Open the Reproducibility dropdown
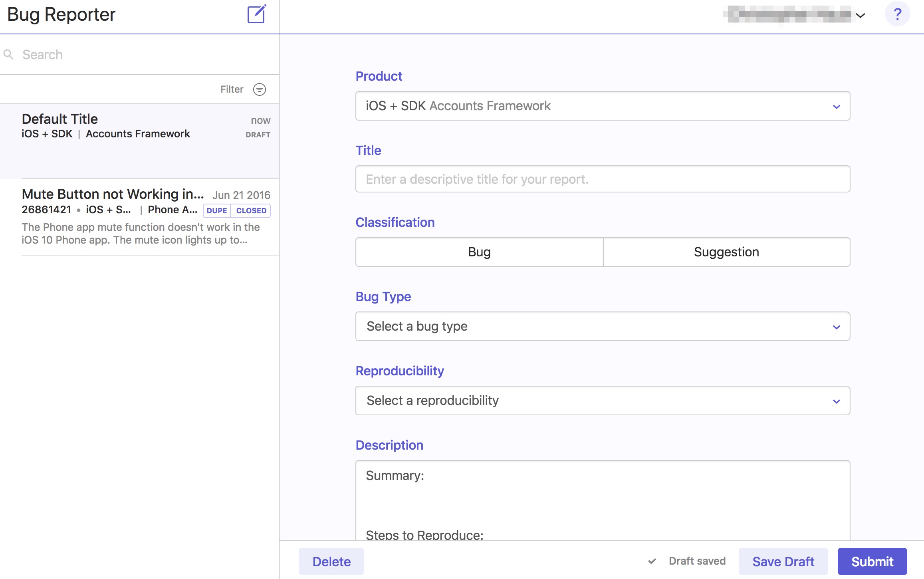 pos(603,401)
